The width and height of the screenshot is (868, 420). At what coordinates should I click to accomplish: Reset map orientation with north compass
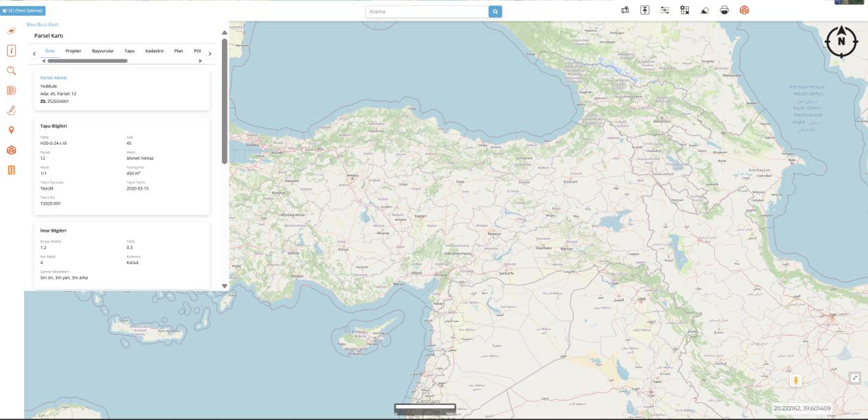point(840,41)
